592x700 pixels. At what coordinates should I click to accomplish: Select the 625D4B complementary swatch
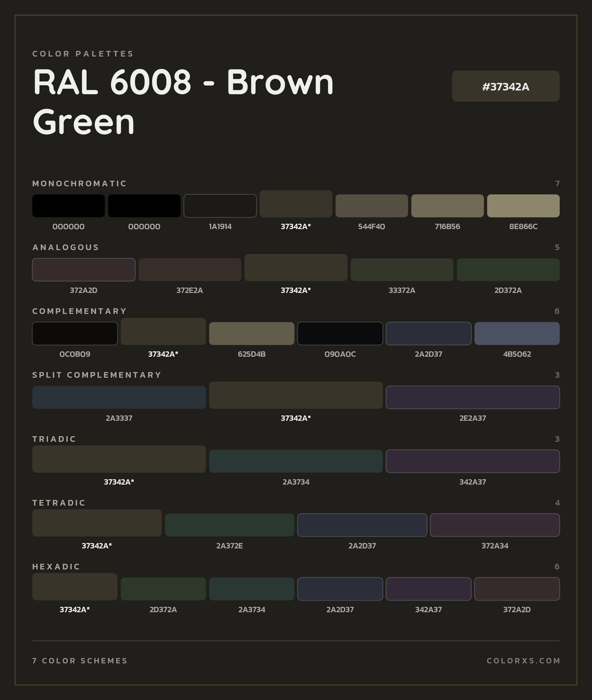click(252, 333)
